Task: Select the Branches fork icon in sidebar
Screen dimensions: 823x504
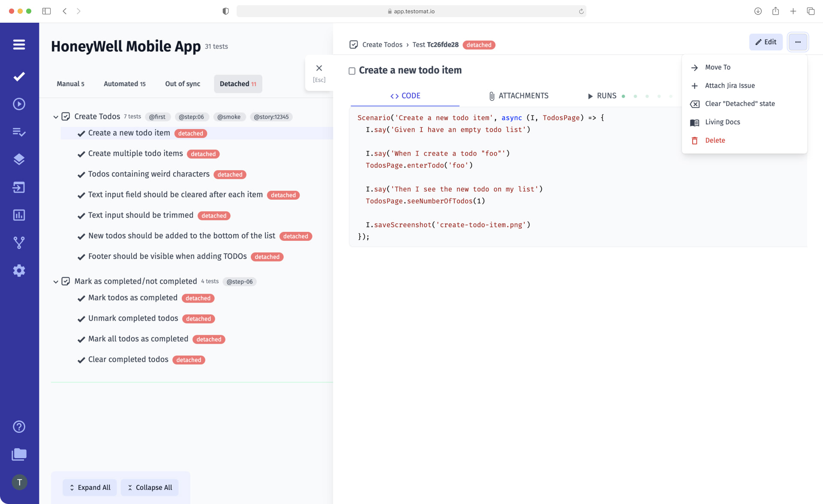Action: click(19, 243)
